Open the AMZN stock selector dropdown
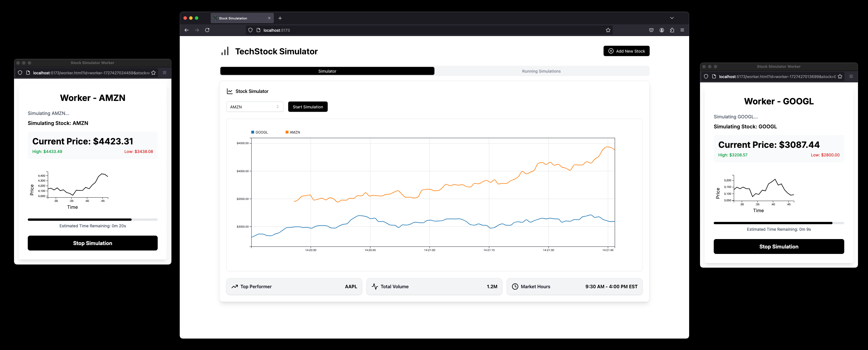The image size is (868, 350). (x=255, y=107)
